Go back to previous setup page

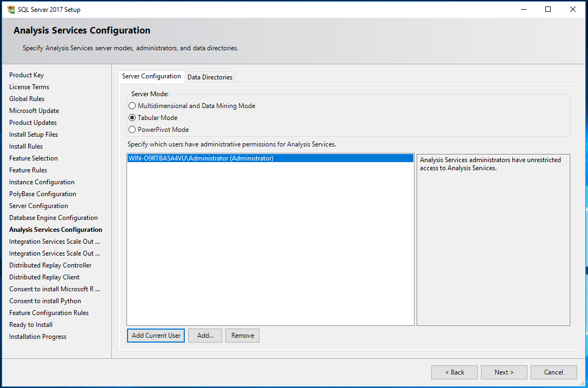454,372
